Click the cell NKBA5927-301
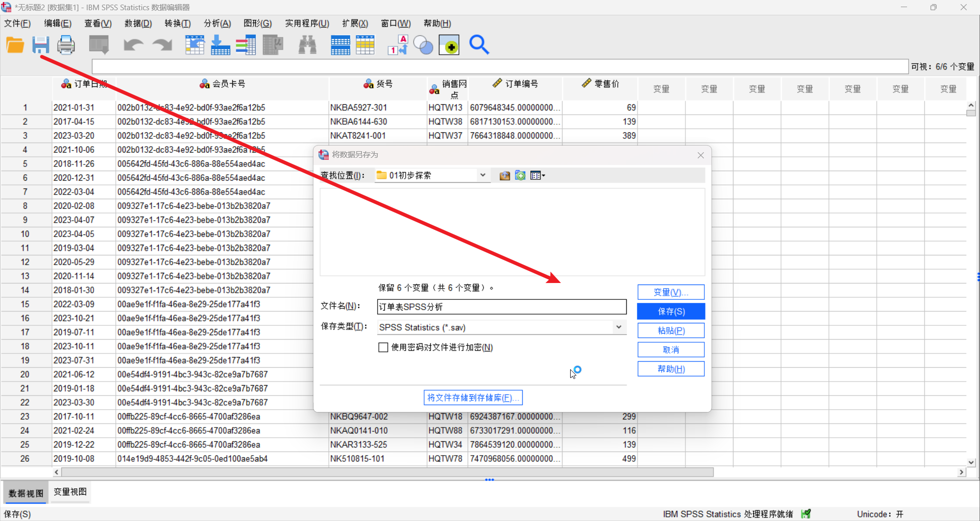980x521 pixels. tap(378, 108)
